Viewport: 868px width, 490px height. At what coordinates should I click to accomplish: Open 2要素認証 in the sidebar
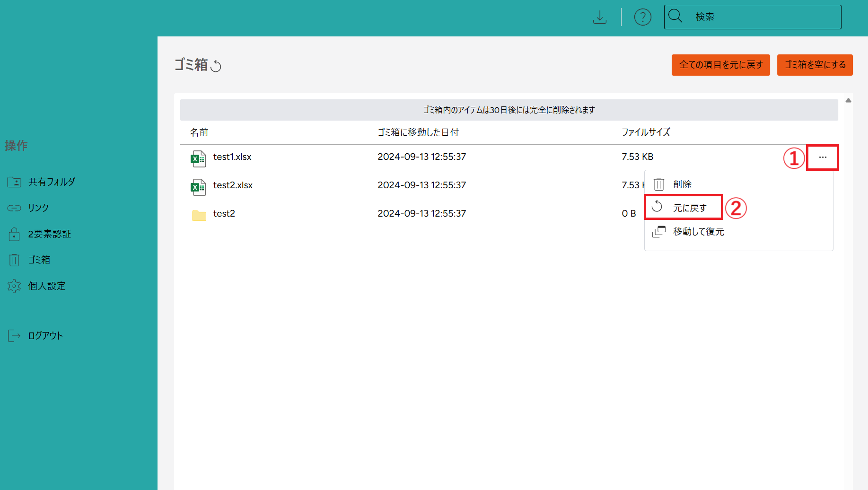50,234
